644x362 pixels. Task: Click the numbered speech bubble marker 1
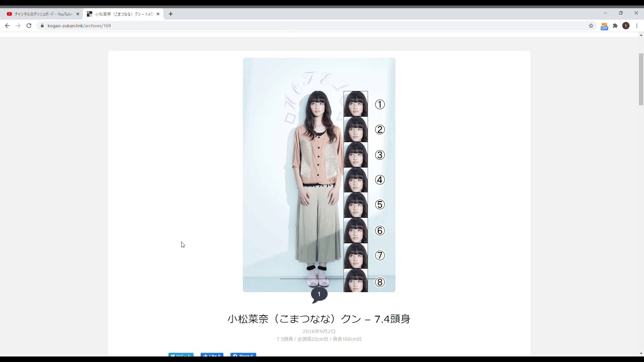coord(319,294)
